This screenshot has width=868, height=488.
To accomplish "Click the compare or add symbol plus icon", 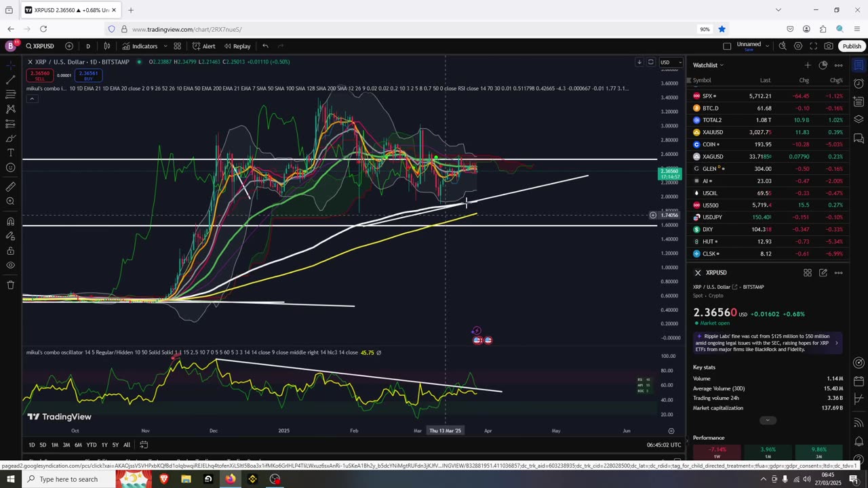I will tap(69, 46).
